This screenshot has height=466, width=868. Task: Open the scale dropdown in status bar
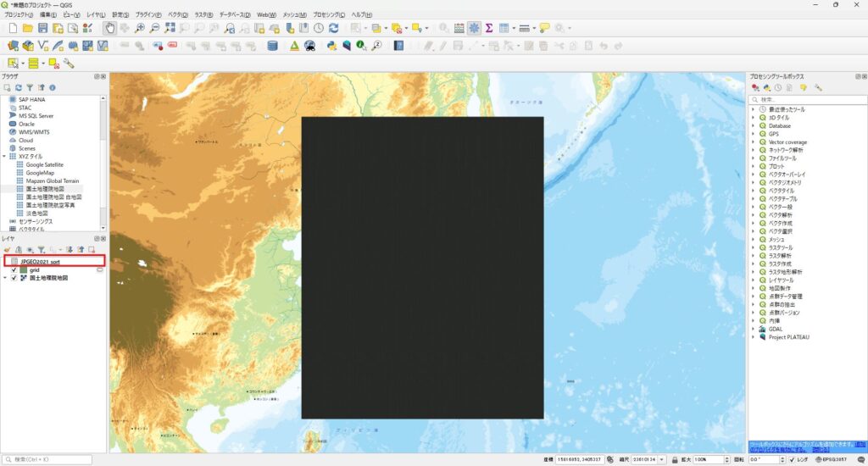tap(661, 460)
